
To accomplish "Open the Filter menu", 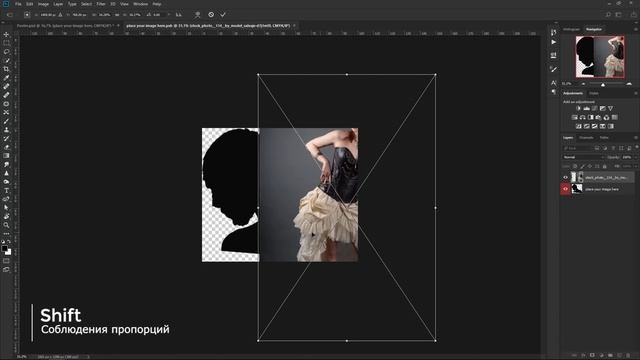I will coord(101,4).
